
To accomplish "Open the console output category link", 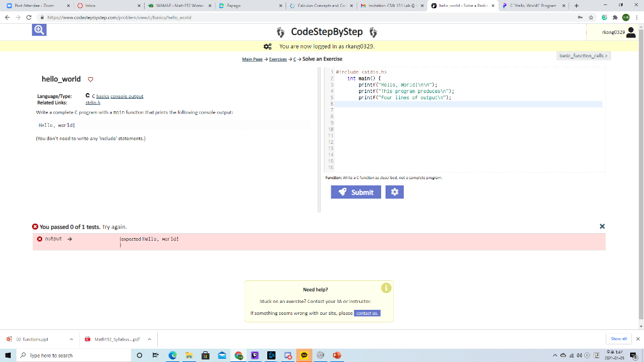I will coord(127,96).
